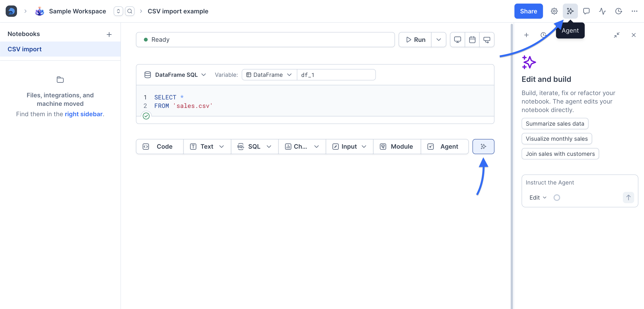The image size is (644, 309).
Task: Click the app layout monitor icon right of the calendar
Action: pyautogui.click(x=487, y=40)
